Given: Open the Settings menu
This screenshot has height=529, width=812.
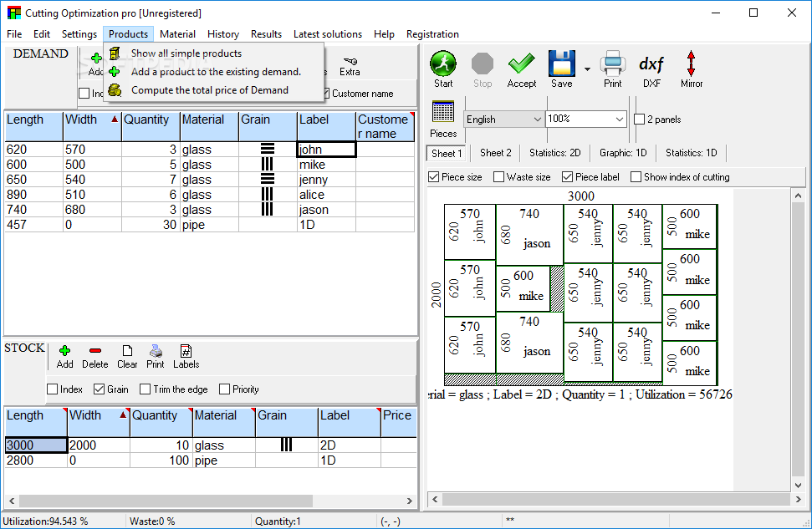Looking at the screenshot, I should (79, 34).
